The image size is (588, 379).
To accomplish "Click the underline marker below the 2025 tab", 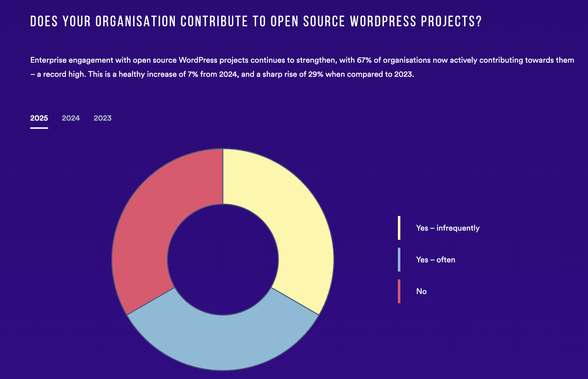I will pos(39,128).
